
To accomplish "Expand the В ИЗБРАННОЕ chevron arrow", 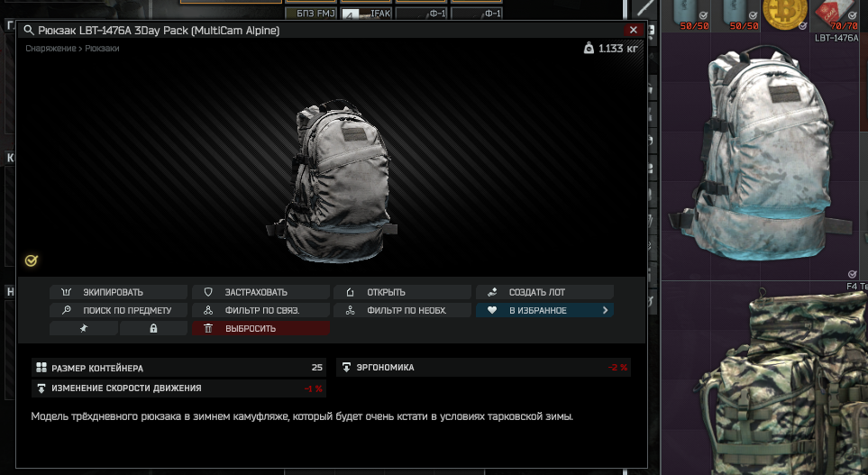I will [605, 310].
